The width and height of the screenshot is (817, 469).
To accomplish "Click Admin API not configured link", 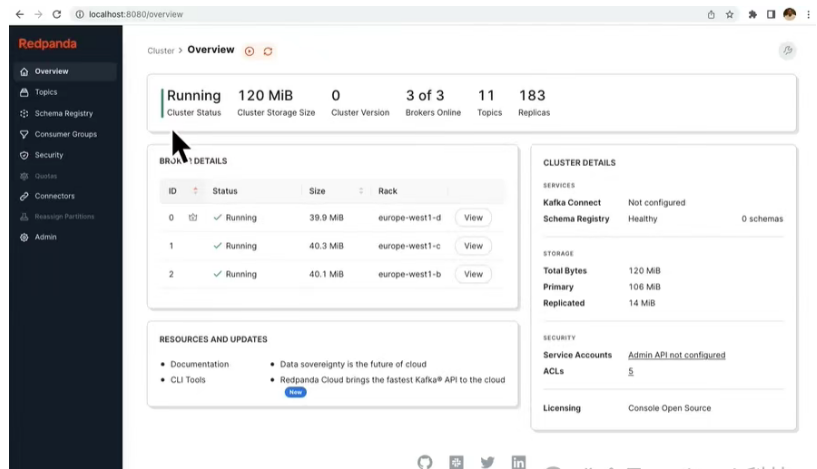I will 676,355.
